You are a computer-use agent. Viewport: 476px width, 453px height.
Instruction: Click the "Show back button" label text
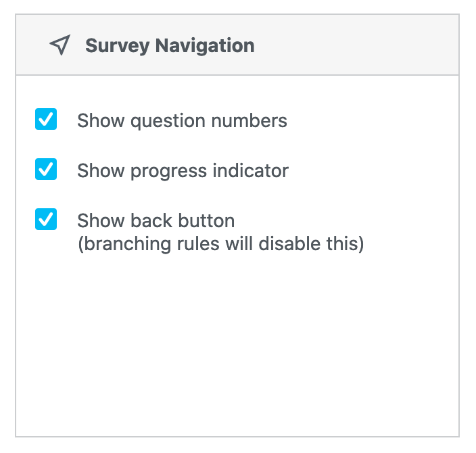[x=156, y=220]
